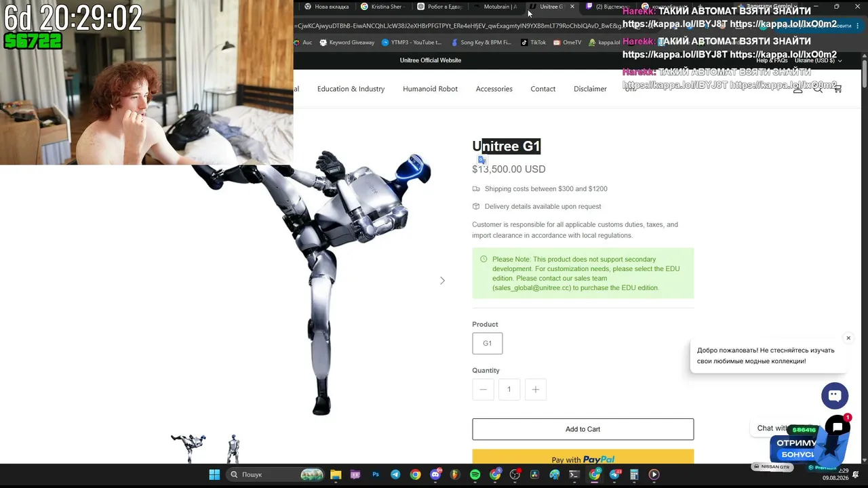
Task: Open the media player icon in taskbar
Action: 654,474
